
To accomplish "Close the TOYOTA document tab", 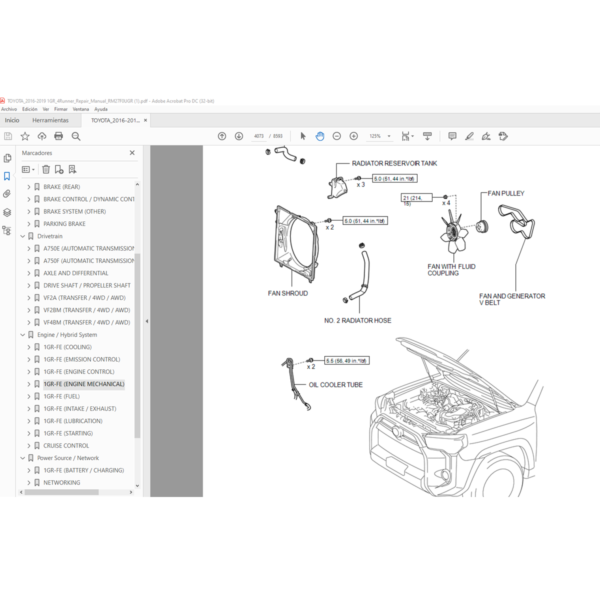I will click(x=145, y=120).
